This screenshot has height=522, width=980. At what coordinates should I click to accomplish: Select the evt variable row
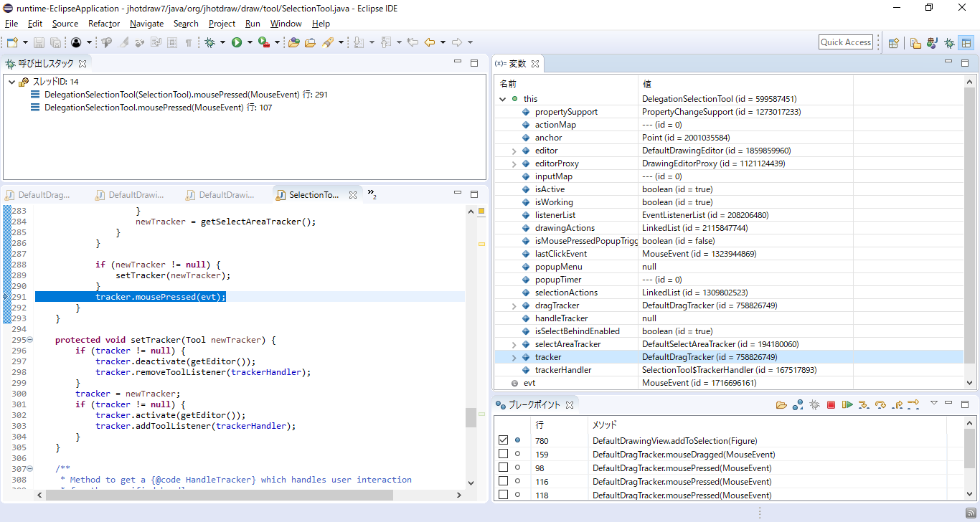729,383
